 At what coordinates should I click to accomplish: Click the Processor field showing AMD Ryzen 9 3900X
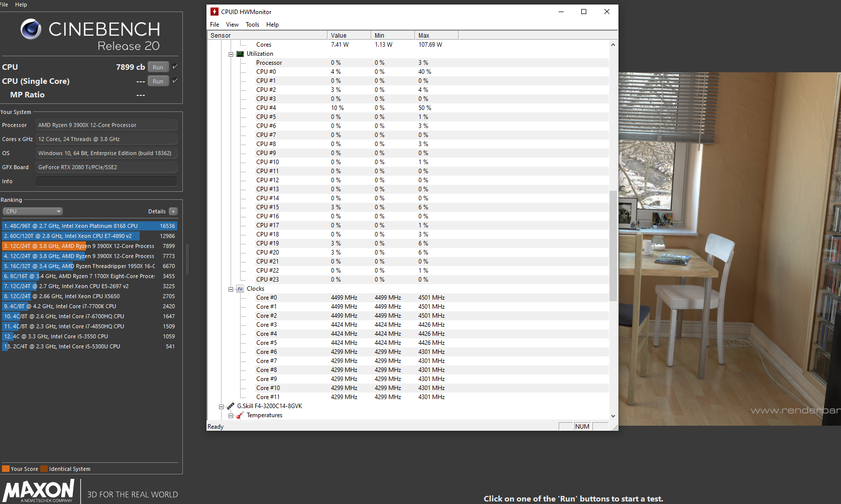coord(106,125)
